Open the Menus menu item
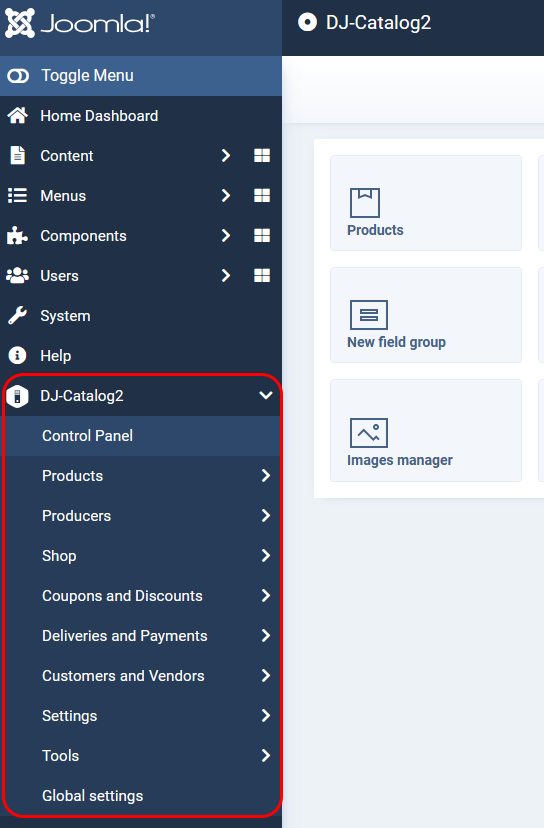 pyautogui.click(x=63, y=196)
